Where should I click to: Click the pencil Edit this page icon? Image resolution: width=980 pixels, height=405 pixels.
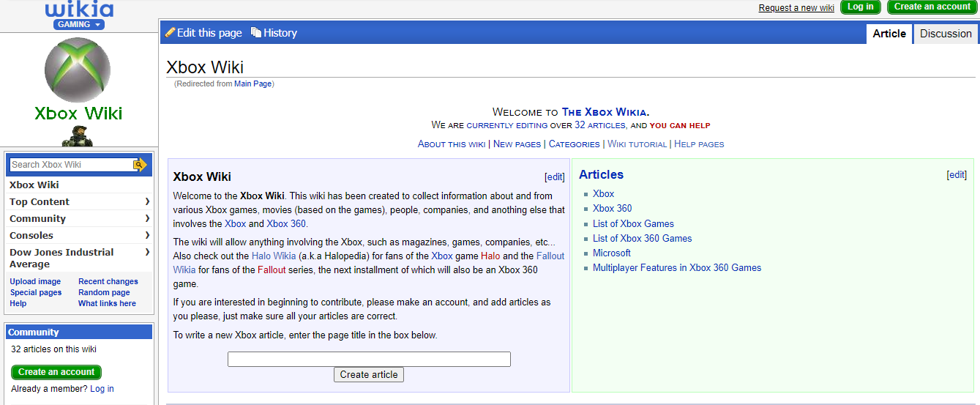[x=171, y=32]
